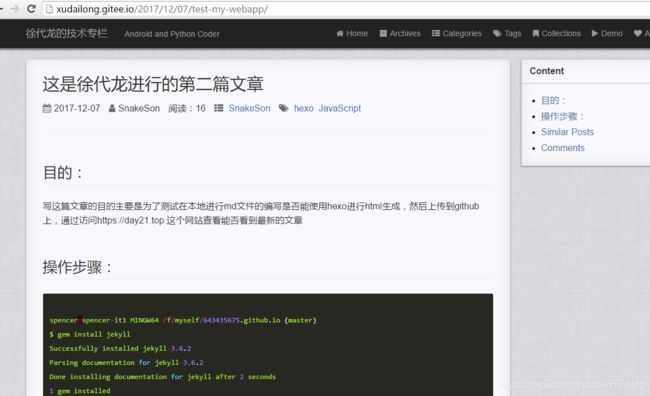Click the Demo play icon
This screenshot has width=650, height=396.
(x=595, y=34)
